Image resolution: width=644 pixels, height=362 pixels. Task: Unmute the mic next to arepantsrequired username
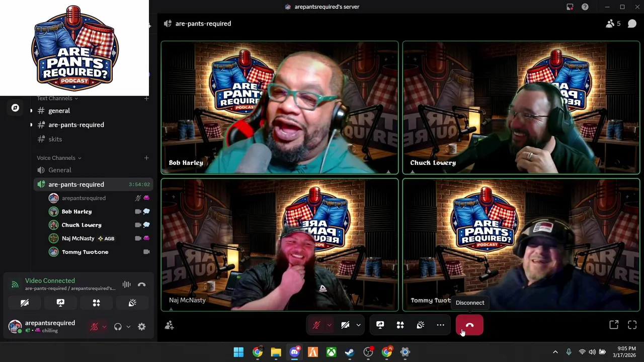tap(94, 327)
